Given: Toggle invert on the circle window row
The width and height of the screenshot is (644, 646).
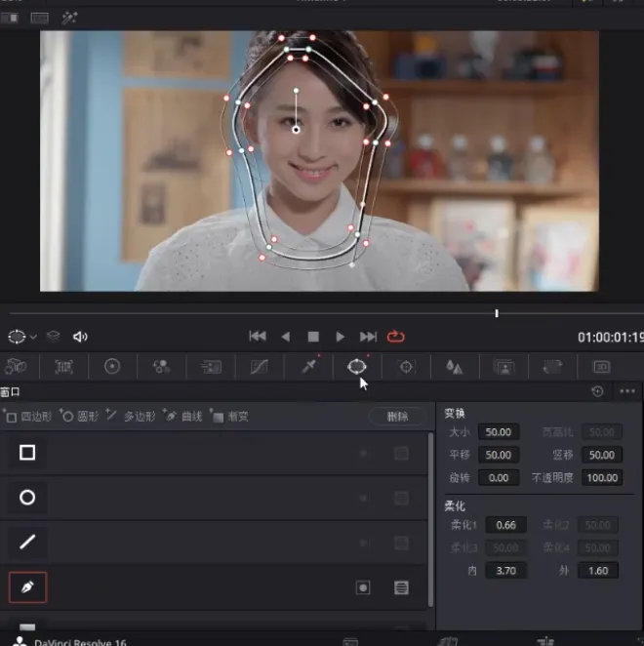Looking at the screenshot, I should tap(363, 498).
